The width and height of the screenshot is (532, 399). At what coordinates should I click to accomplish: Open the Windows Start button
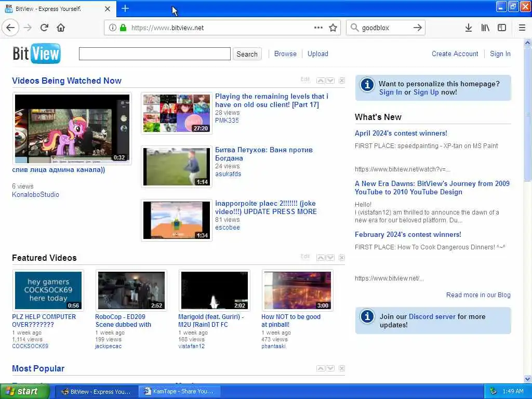click(25, 392)
